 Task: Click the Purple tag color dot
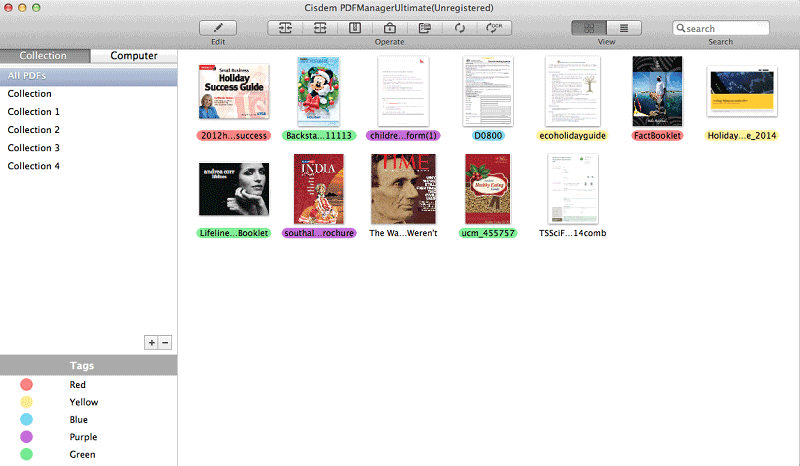point(27,436)
